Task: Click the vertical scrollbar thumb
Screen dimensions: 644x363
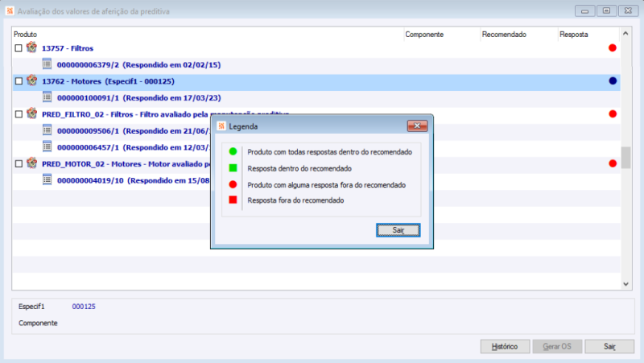Action: [625, 157]
